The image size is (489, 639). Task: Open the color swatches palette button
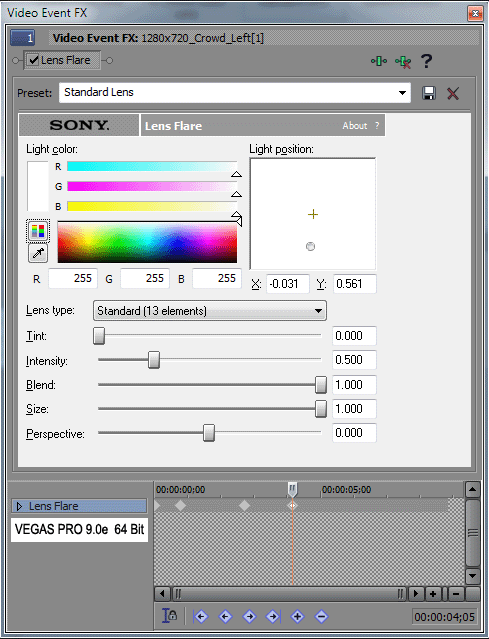click(38, 231)
